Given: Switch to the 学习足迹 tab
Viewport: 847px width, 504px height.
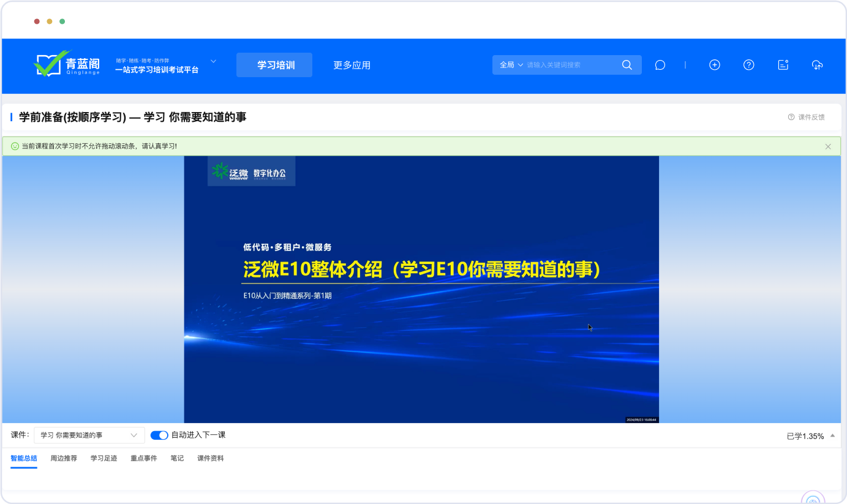Looking at the screenshot, I should coord(104,458).
